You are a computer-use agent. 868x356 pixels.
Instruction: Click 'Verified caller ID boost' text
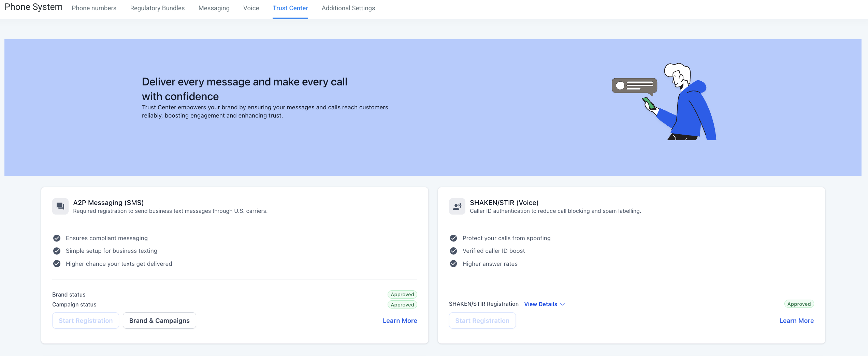[494, 251]
